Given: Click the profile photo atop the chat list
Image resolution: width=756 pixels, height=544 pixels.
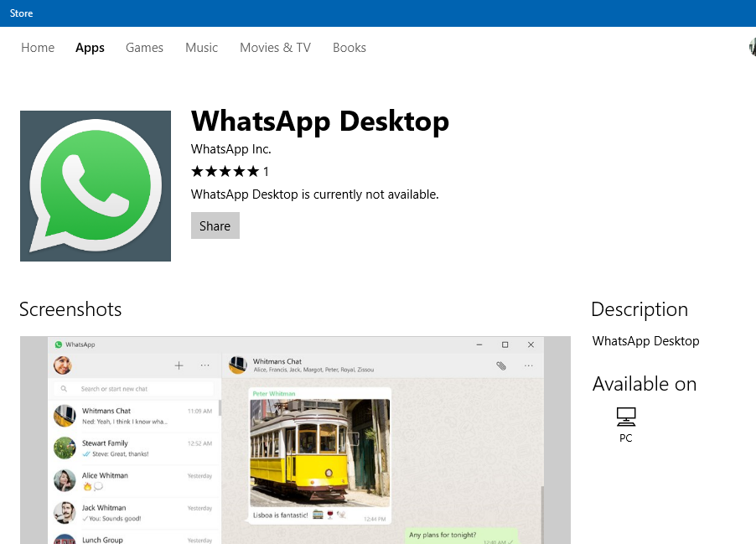Looking at the screenshot, I should (63, 365).
